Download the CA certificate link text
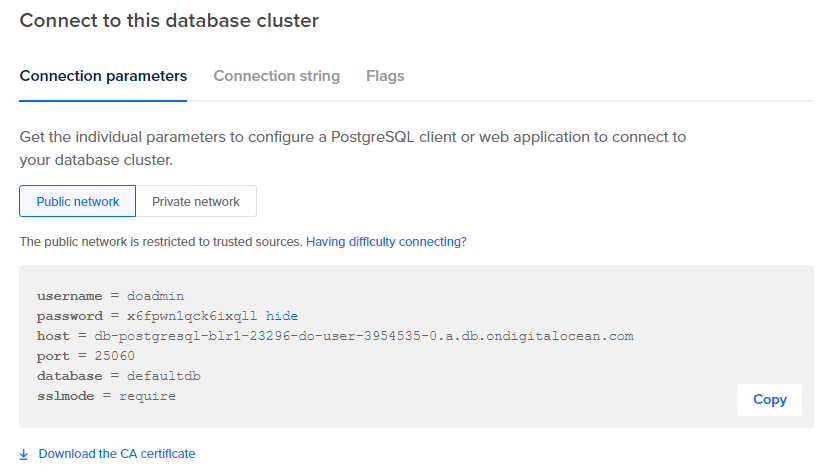The width and height of the screenshot is (835, 475). click(x=117, y=454)
